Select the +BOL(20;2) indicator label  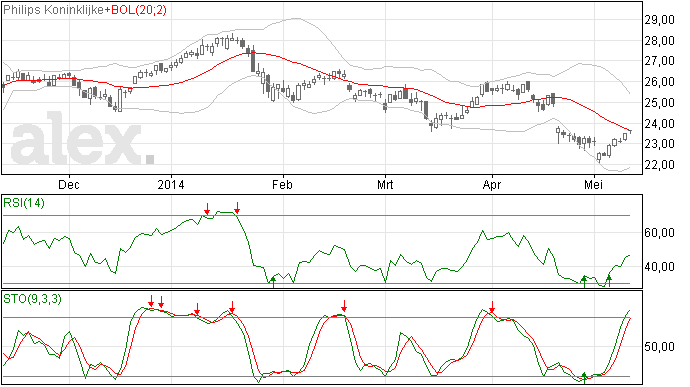pyautogui.click(x=136, y=10)
